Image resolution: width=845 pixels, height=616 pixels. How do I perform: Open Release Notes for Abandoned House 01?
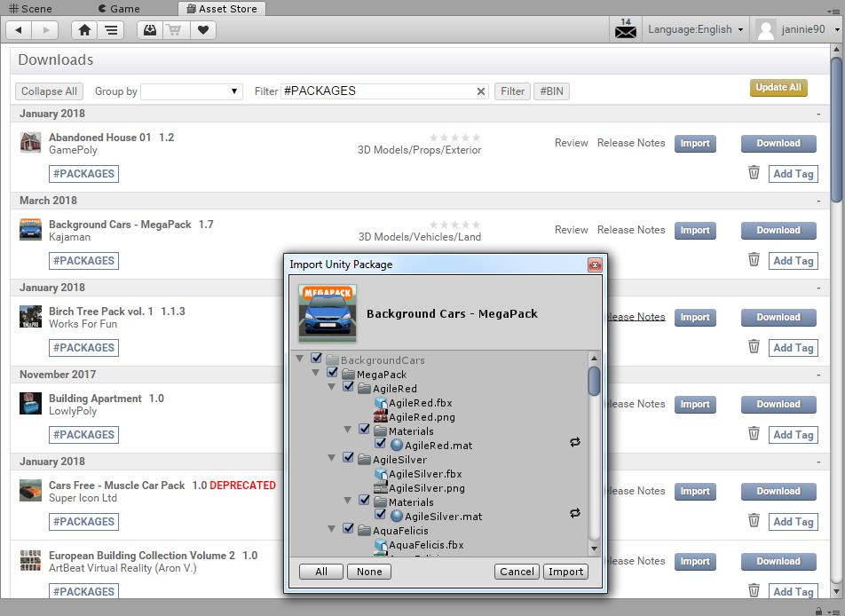[x=631, y=143]
